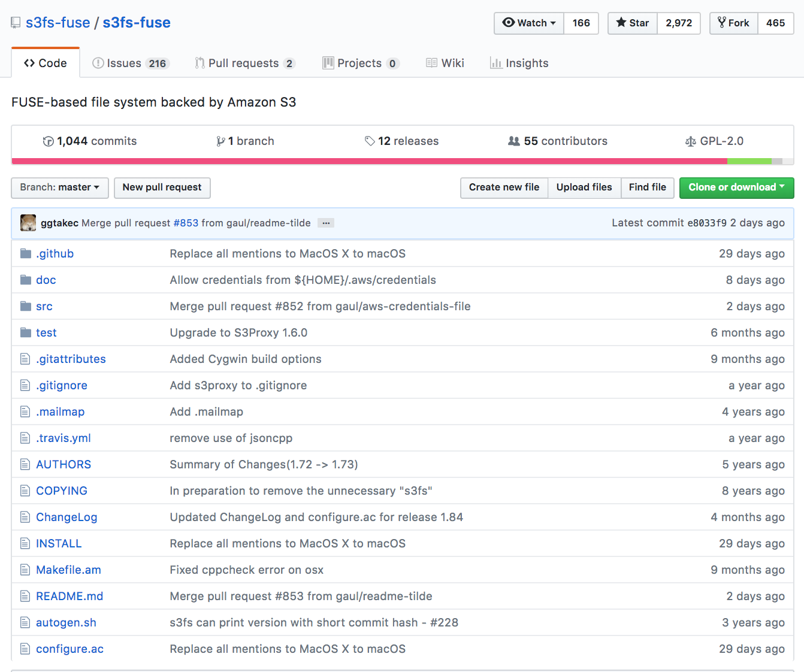
Task: Click the .gitignore file icon
Action: (25, 385)
